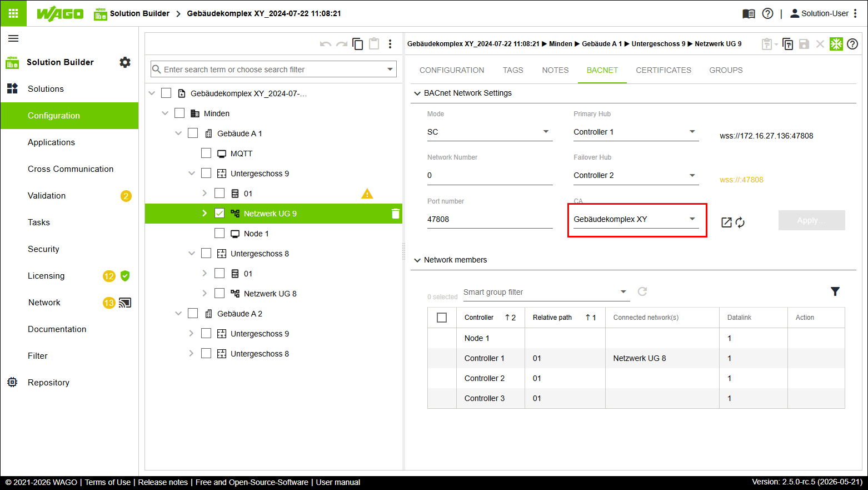Click the discard X icon in details toolbar
The width and height of the screenshot is (868, 490).
pos(820,44)
